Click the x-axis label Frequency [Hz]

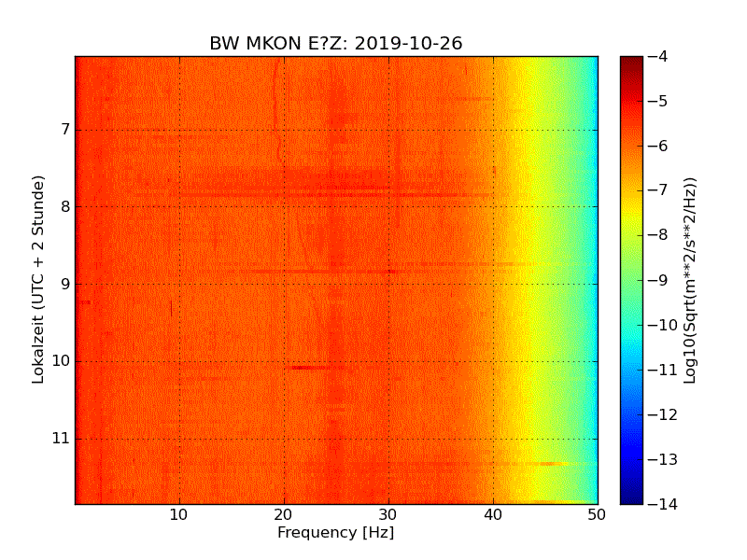pos(336,532)
